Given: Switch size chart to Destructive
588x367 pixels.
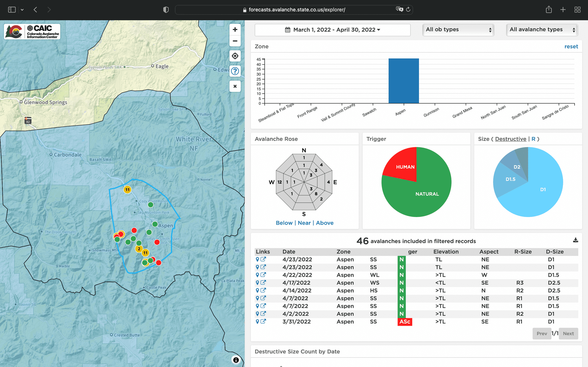Looking at the screenshot, I should 511,139.
